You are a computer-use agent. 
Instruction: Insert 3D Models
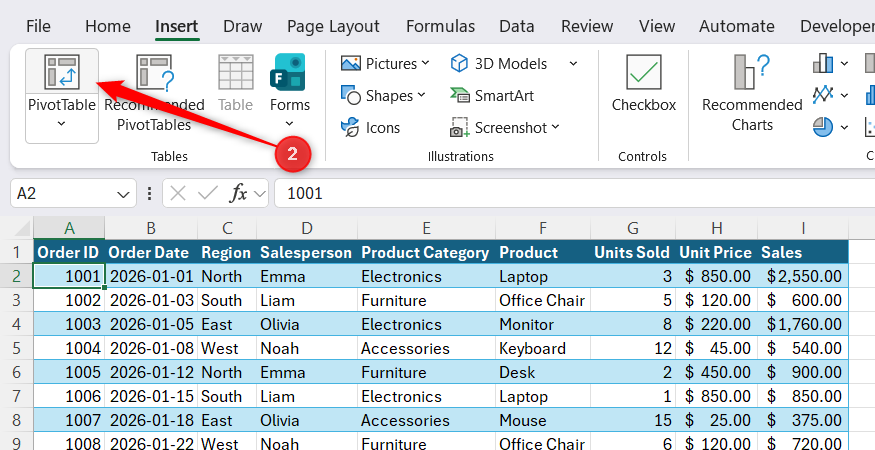point(499,64)
